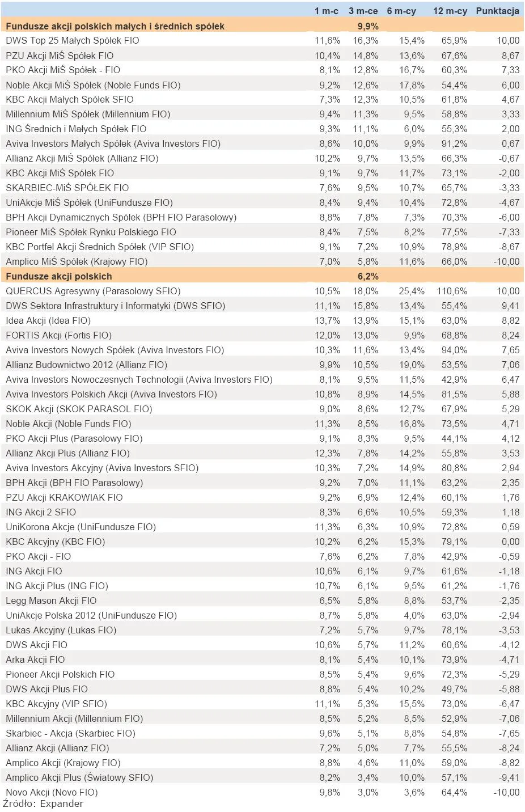Click the 3 m-ce column header

coord(363,11)
